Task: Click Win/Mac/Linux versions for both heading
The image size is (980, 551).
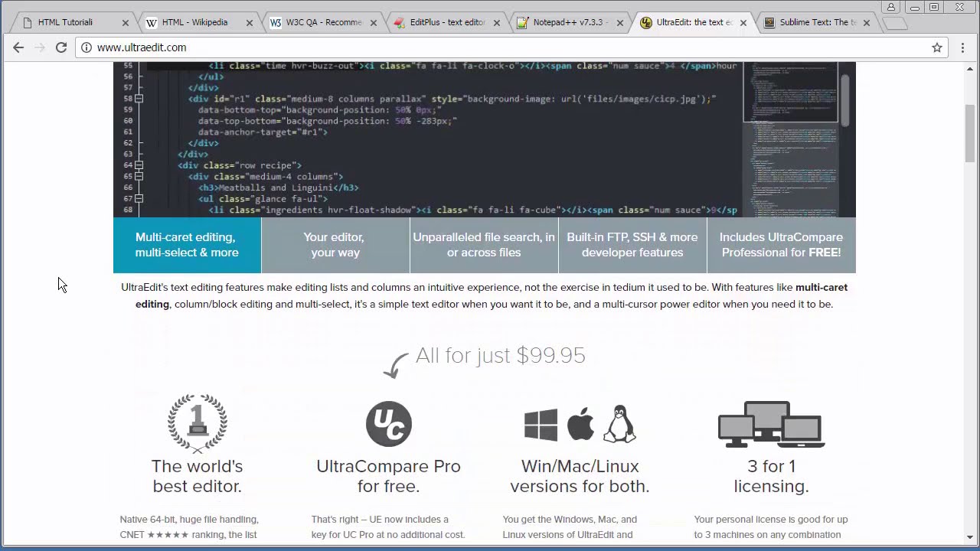Action: pos(580,476)
